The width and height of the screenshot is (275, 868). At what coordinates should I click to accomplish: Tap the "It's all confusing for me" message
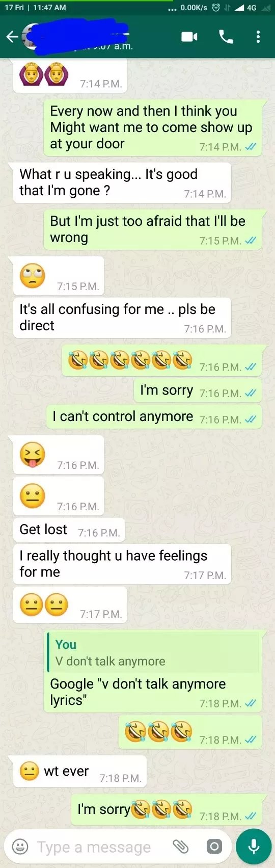(x=122, y=318)
